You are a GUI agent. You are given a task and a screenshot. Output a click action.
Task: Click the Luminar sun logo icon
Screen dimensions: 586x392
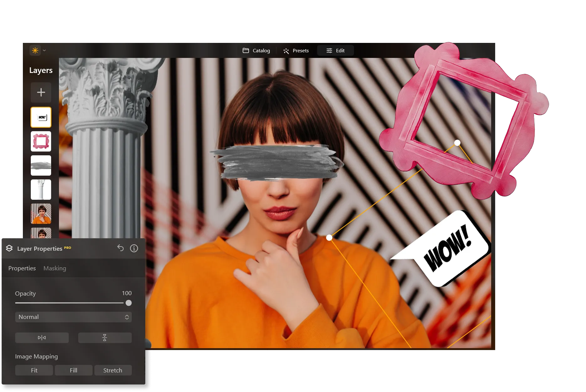pos(35,50)
